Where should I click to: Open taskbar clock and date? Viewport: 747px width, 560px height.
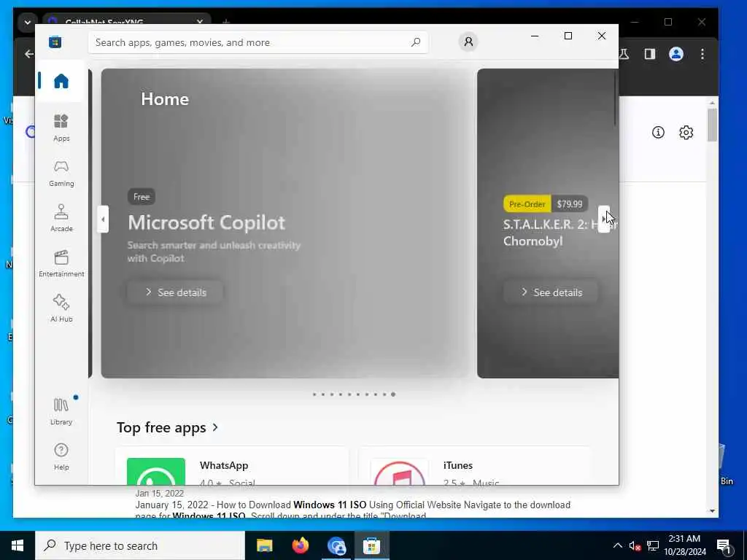[685, 545]
